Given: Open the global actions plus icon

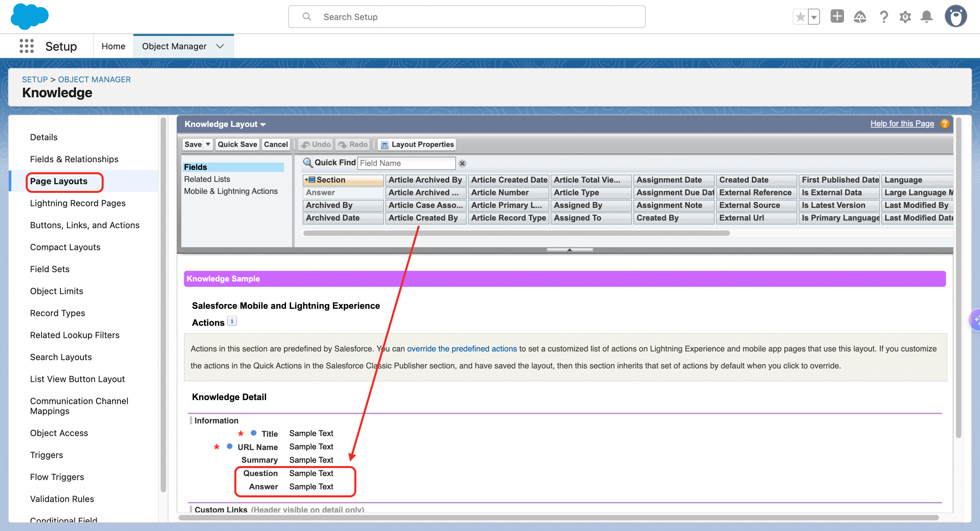Looking at the screenshot, I should click(x=837, y=16).
